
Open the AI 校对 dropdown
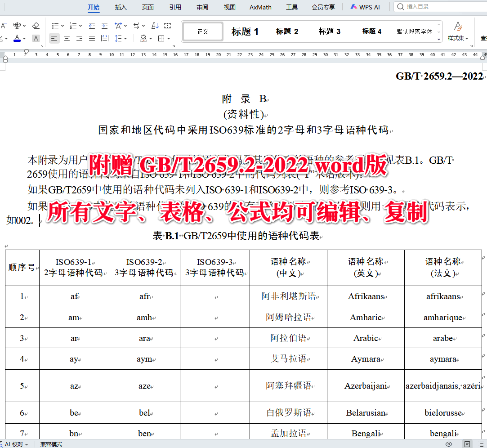point(18,444)
